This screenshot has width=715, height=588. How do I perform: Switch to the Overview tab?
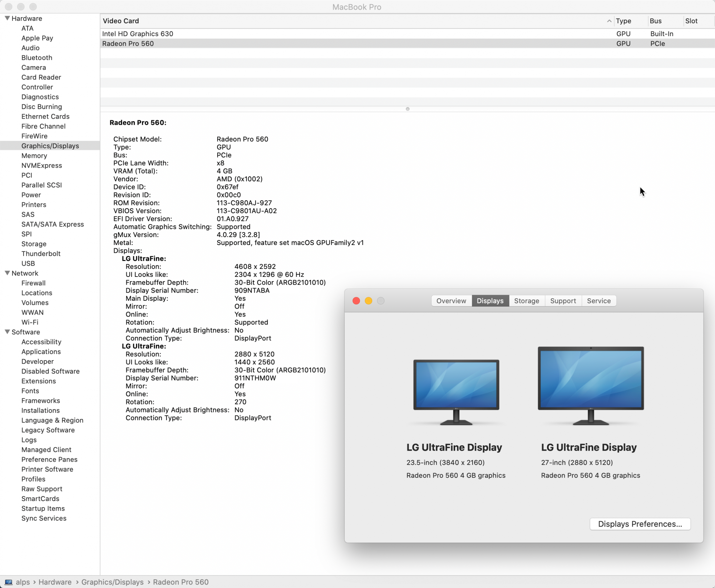pos(452,301)
